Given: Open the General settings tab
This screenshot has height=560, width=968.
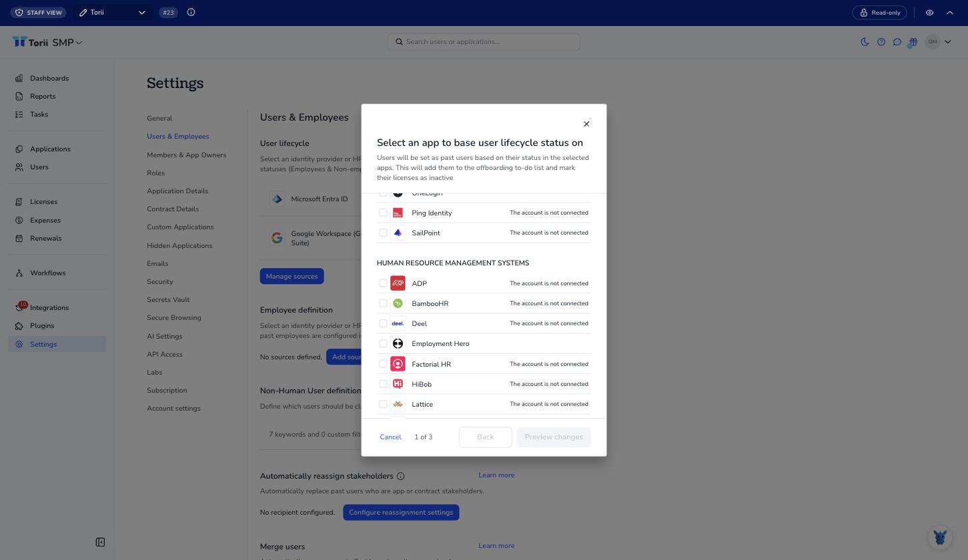Looking at the screenshot, I should (x=159, y=118).
